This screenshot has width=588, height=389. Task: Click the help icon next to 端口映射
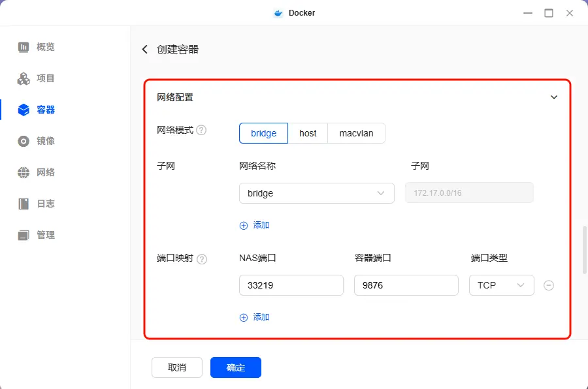click(202, 259)
